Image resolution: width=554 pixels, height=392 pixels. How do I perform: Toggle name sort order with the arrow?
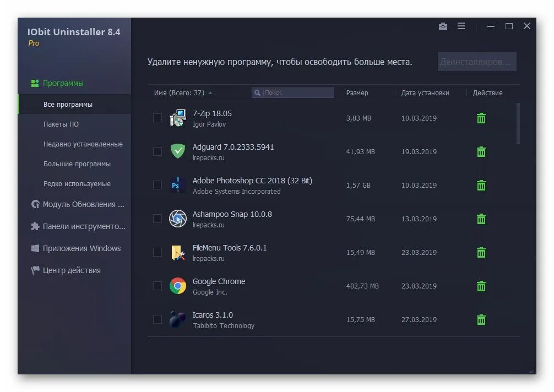pos(210,93)
